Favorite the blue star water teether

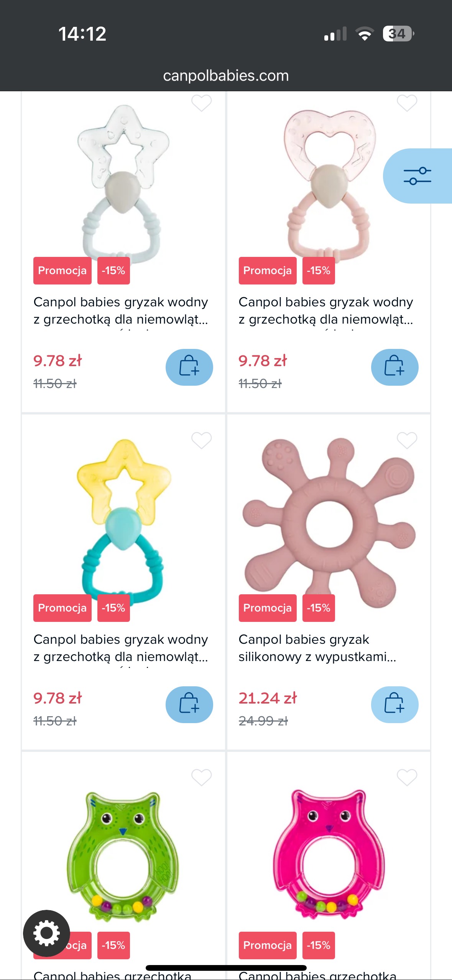tap(201, 103)
